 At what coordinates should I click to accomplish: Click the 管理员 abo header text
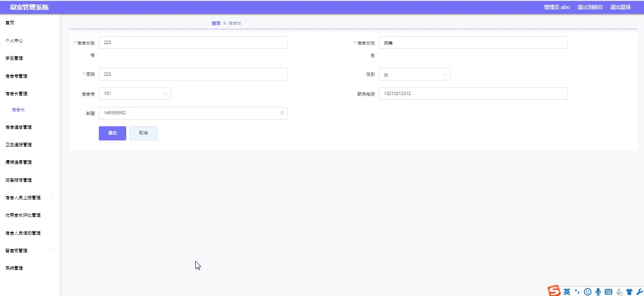pos(557,7)
